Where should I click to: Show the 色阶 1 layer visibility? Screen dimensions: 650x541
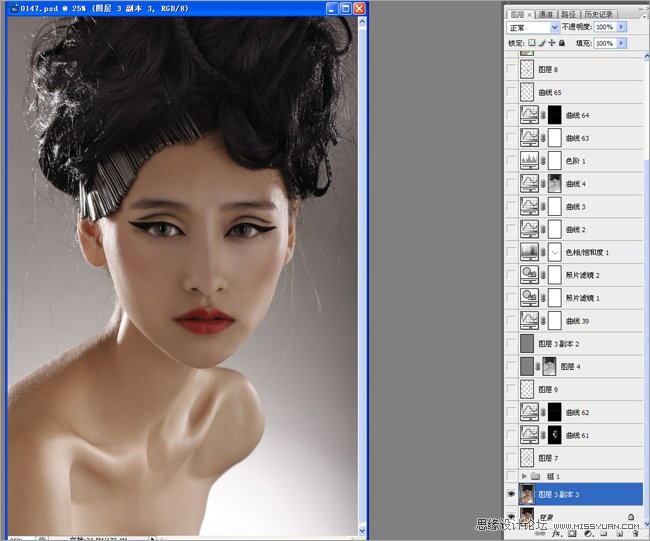pos(513,161)
